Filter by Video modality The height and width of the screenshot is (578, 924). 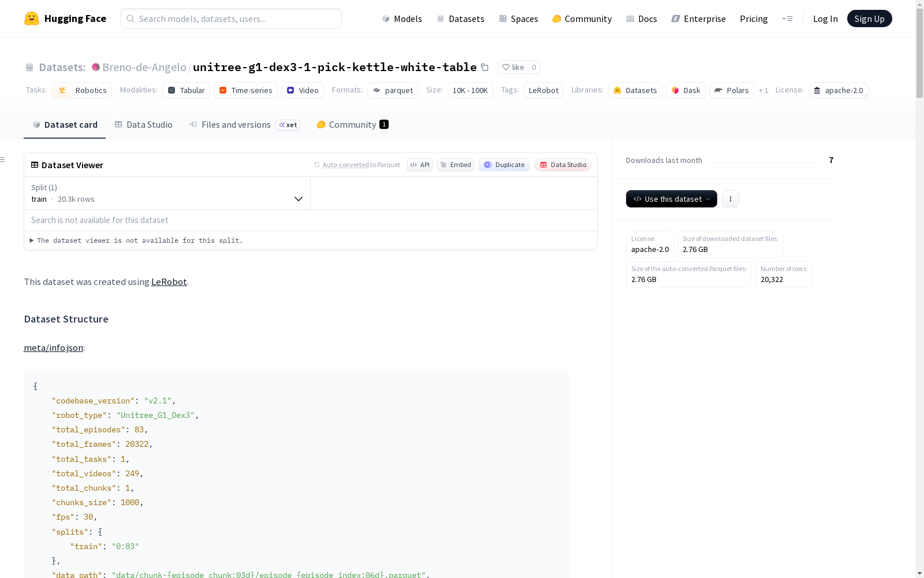pyautogui.click(x=303, y=90)
